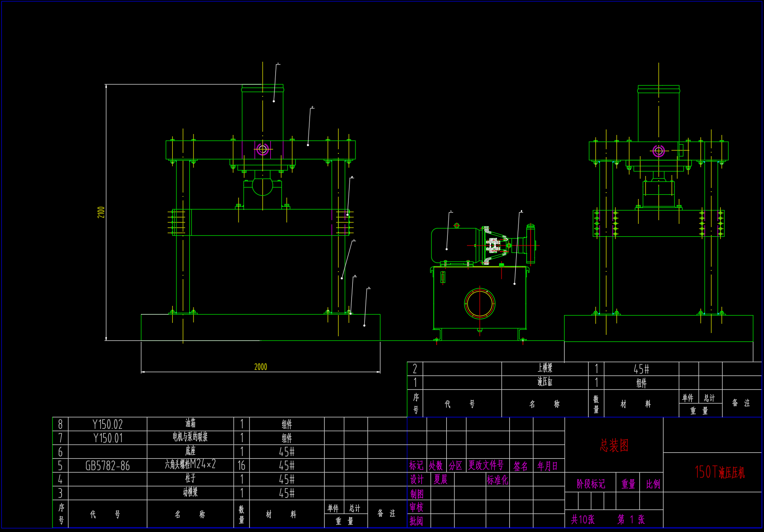
Task: Select the red 150T液压机 title text
Action: pos(719,472)
